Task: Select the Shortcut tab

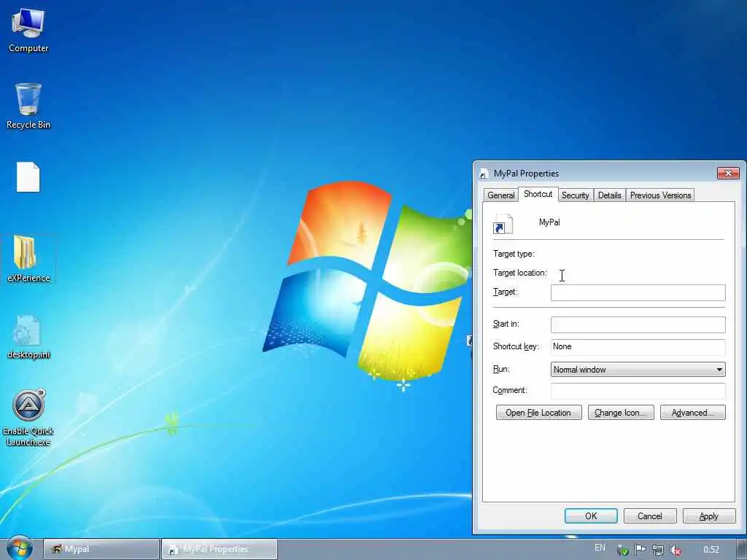Action: coord(538,194)
